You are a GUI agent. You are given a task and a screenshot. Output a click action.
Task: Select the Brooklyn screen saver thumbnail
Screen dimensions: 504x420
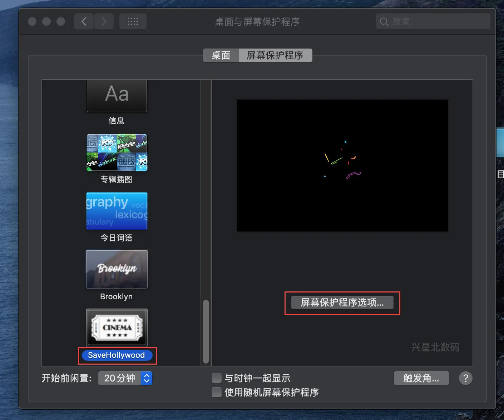coord(117,269)
